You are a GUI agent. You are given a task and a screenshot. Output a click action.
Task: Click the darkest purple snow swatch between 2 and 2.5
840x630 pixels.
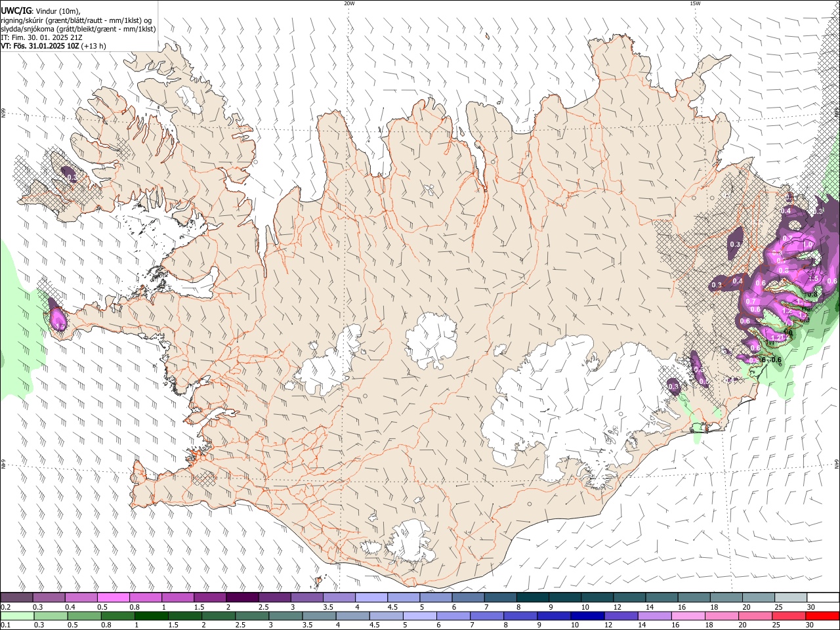[241, 597]
